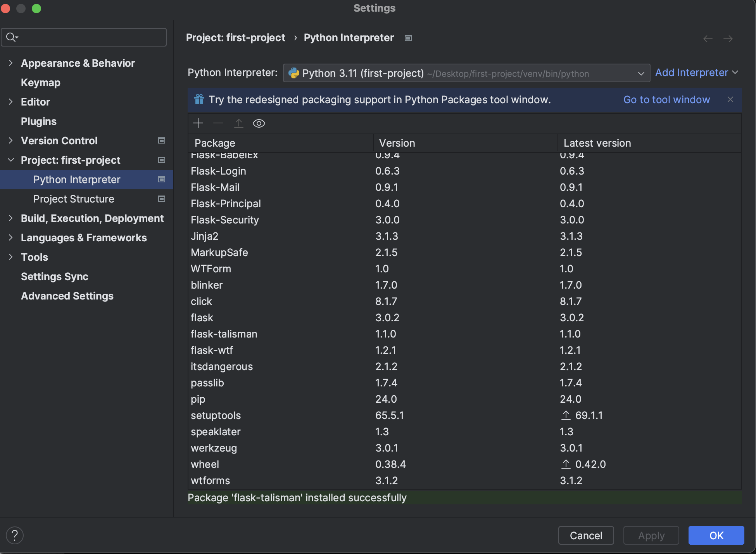Viewport: 756px width, 554px height.
Task: Select Project Structure page
Action: click(74, 199)
